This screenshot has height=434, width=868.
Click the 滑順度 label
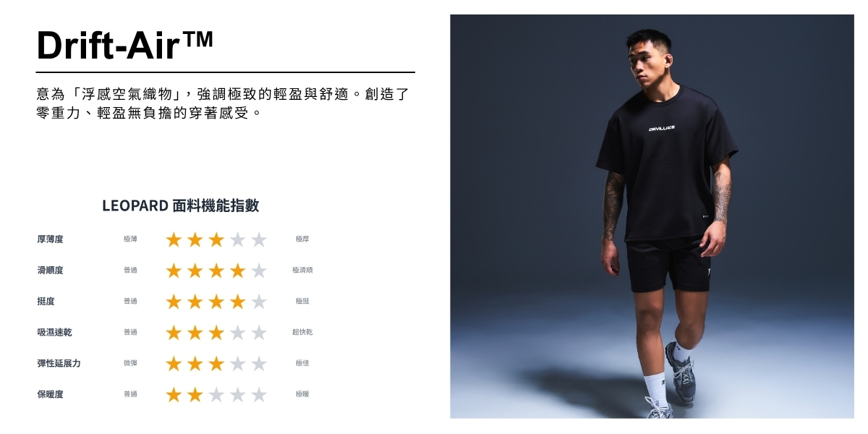50,270
